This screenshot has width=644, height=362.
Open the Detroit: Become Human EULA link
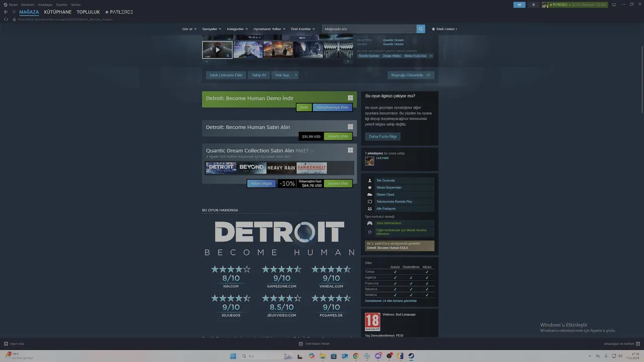pyautogui.click(x=387, y=248)
